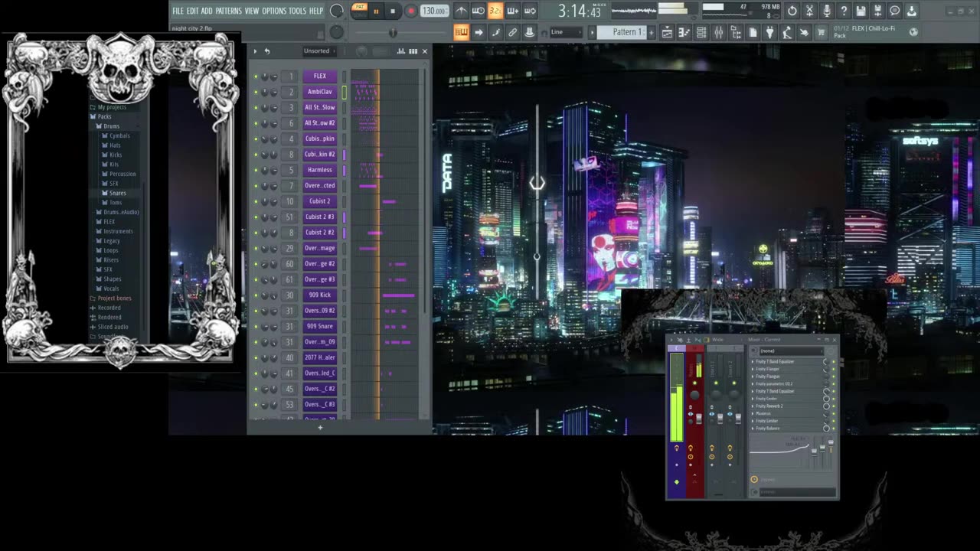Click the 130 tempo field
The height and width of the screenshot is (551, 980).
(434, 11)
